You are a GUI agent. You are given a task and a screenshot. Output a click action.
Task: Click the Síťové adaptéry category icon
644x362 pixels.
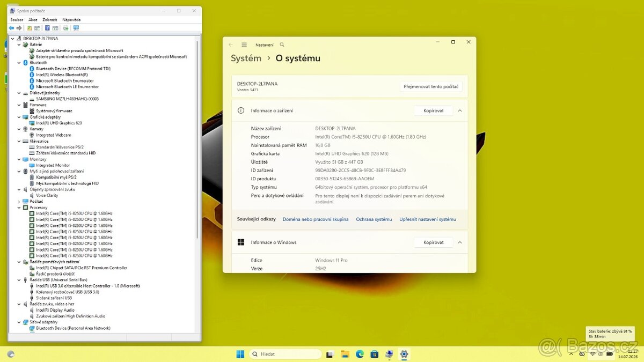25,322
